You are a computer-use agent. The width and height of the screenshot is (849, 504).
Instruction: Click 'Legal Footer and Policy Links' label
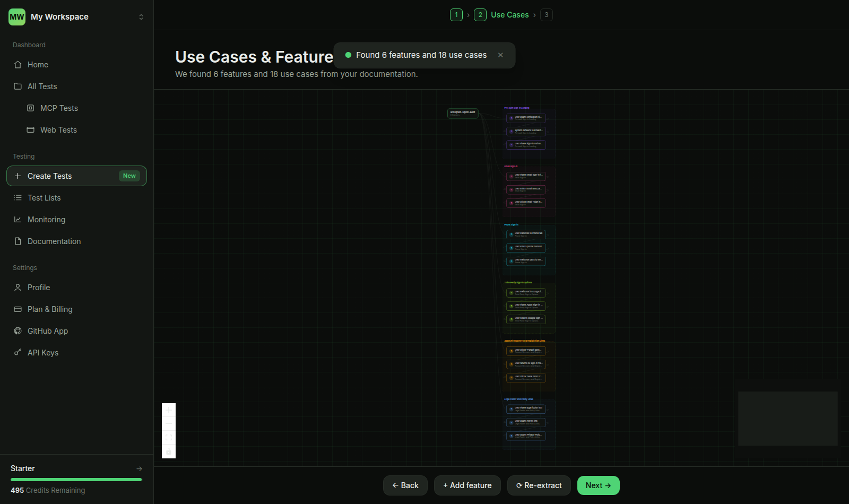coord(519,399)
